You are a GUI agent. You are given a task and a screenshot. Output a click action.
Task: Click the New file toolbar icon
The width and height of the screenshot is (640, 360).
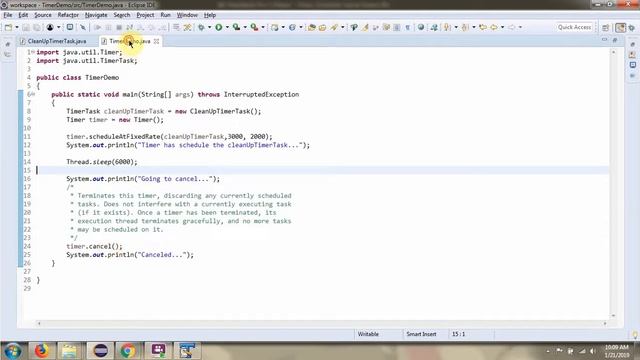(x=8, y=27)
